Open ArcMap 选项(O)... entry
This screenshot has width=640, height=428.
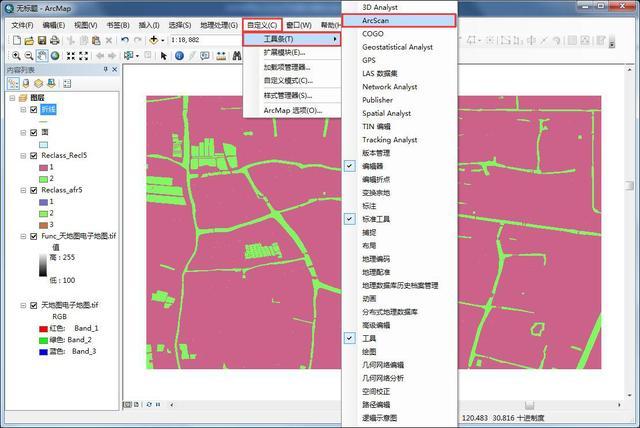coord(292,111)
